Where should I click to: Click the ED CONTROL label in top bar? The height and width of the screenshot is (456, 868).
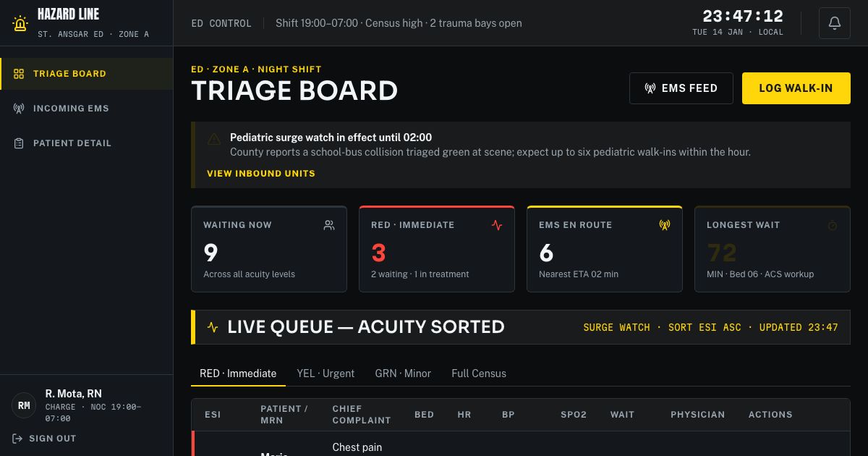tap(221, 23)
